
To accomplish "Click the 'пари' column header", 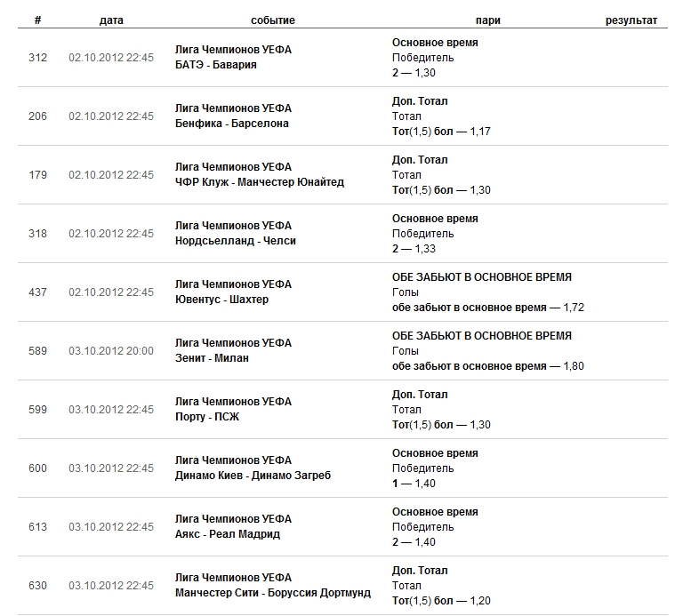I will (x=487, y=20).
